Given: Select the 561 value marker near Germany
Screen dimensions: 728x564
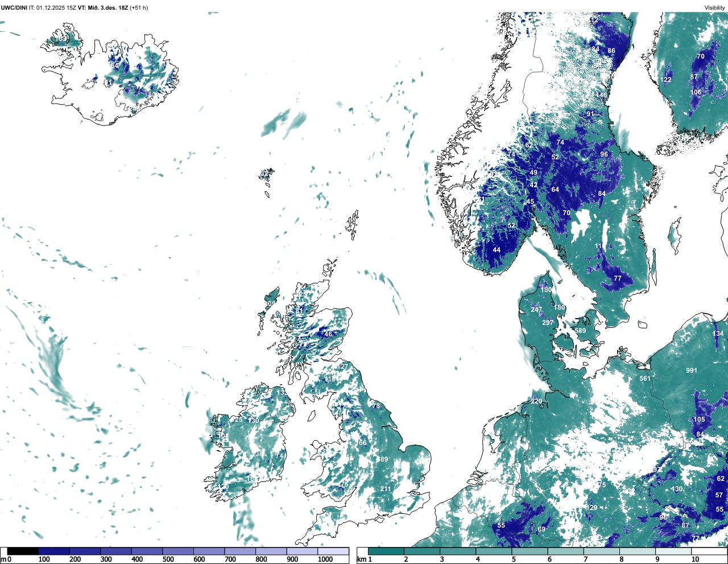Looking at the screenshot, I should point(644,378).
